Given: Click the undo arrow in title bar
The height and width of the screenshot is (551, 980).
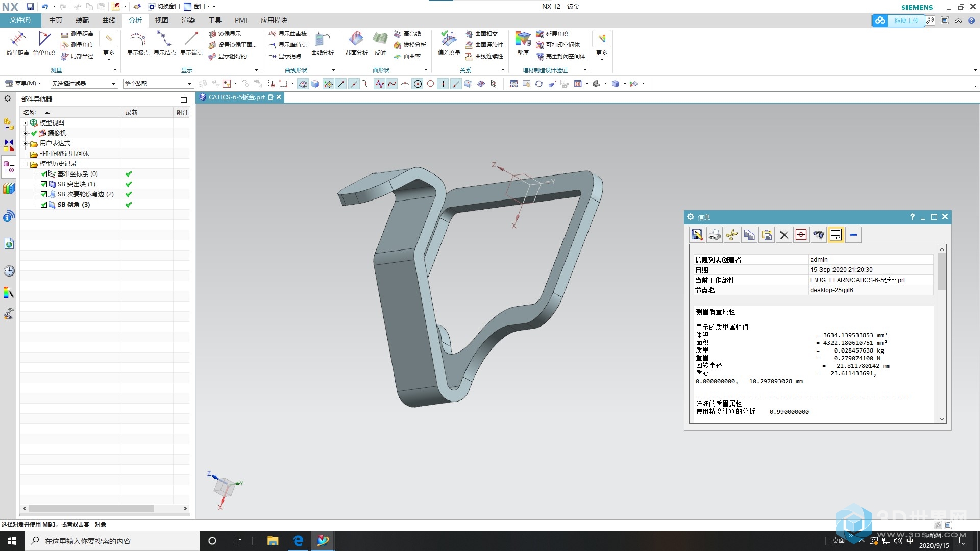Looking at the screenshot, I should [x=45, y=7].
